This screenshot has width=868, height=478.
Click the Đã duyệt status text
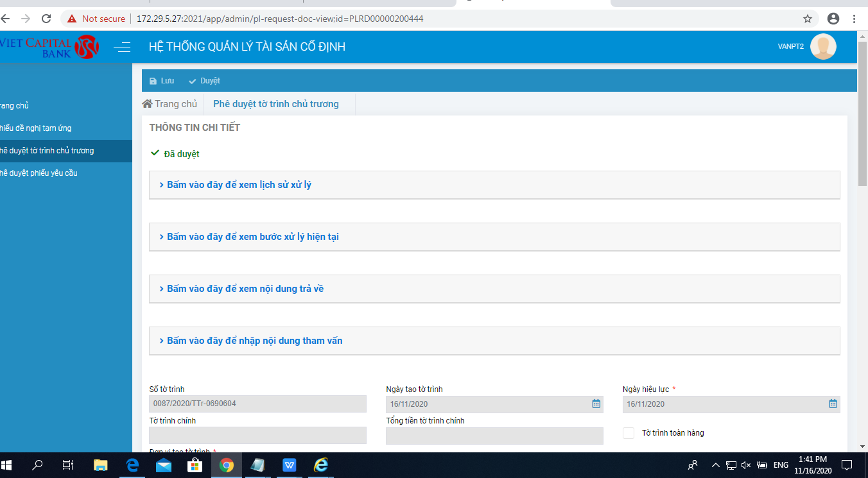pos(182,154)
